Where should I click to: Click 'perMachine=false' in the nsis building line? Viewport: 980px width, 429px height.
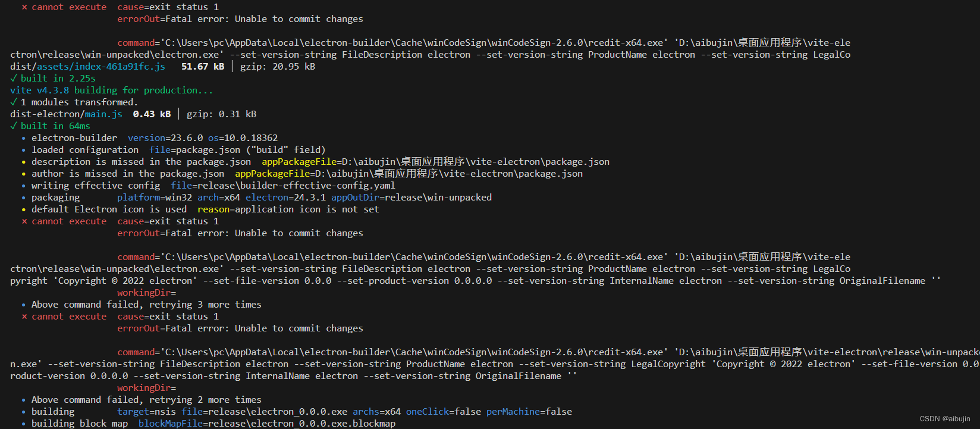point(529,412)
